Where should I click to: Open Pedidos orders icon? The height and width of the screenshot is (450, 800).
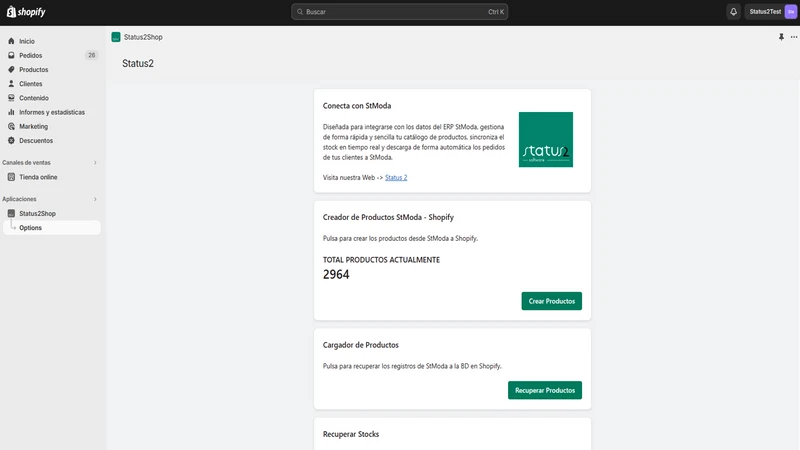[x=11, y=55]
